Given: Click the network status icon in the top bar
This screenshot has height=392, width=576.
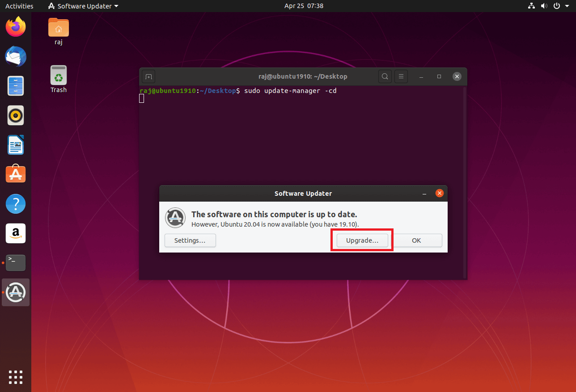Looking at the screenshot, I should [x=531, y=6].
